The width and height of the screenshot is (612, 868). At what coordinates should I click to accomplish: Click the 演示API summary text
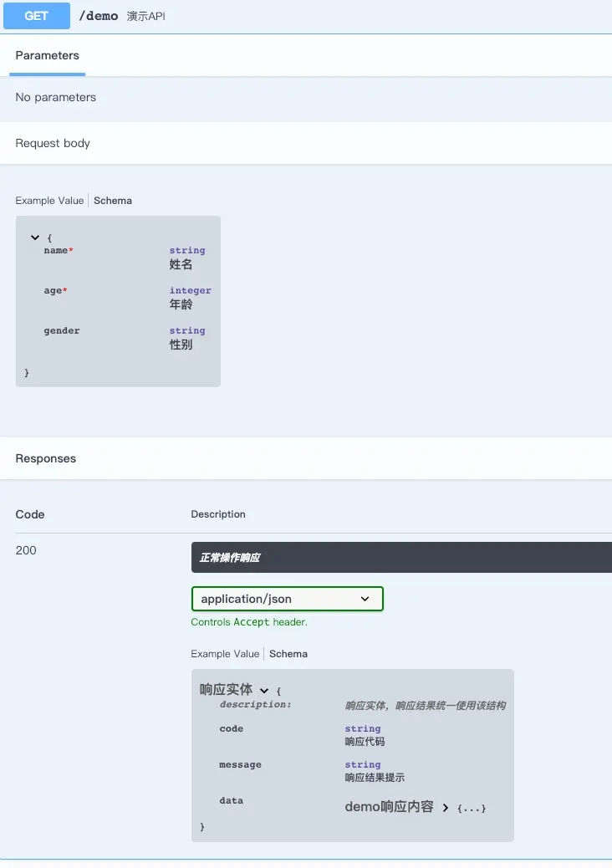(145, 17)
